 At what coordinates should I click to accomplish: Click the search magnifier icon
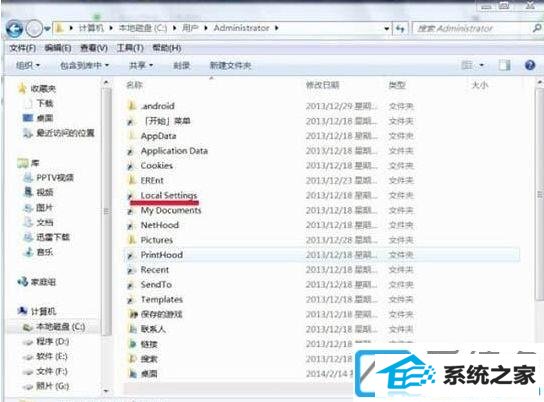pyautogui.click(x=536, y=28)
